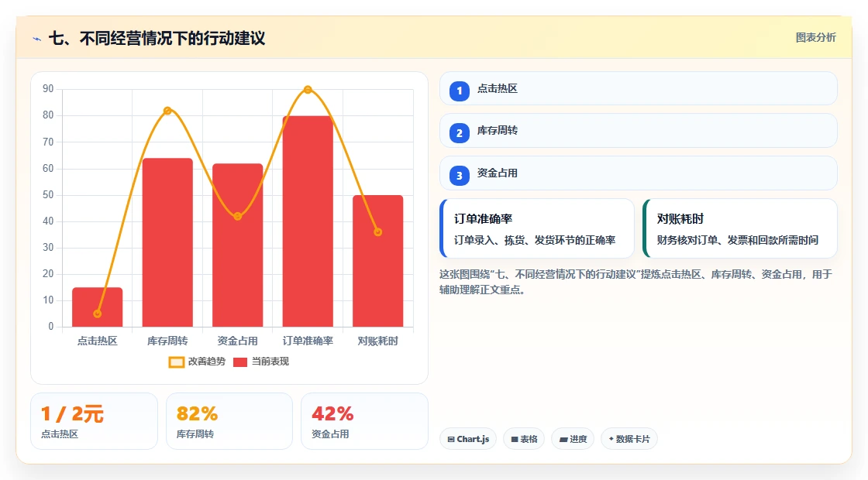Click the red bar for 资金占用
Screen dimensions: 868x480
pos(237,245)
